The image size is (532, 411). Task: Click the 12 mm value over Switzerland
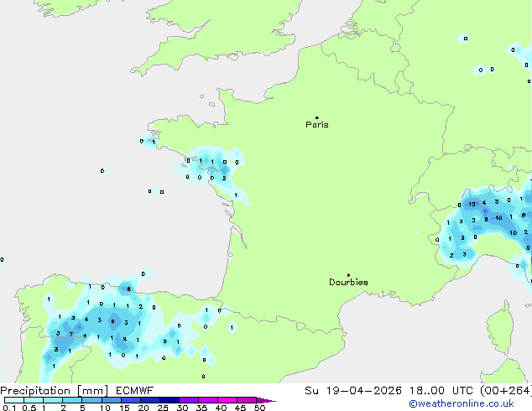click(472, 204)
